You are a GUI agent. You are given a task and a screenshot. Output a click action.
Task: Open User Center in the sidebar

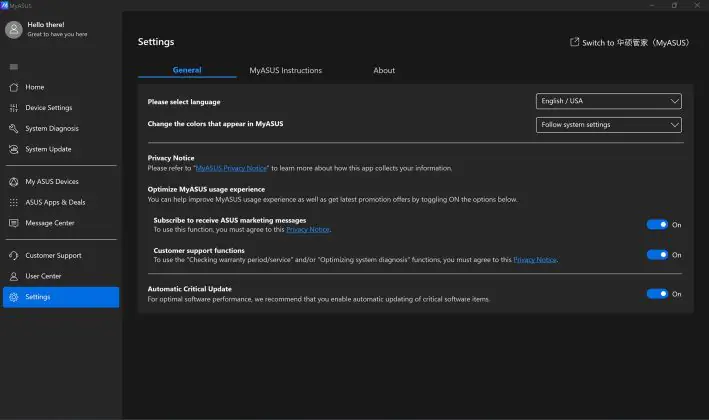[x=43, y=276]
